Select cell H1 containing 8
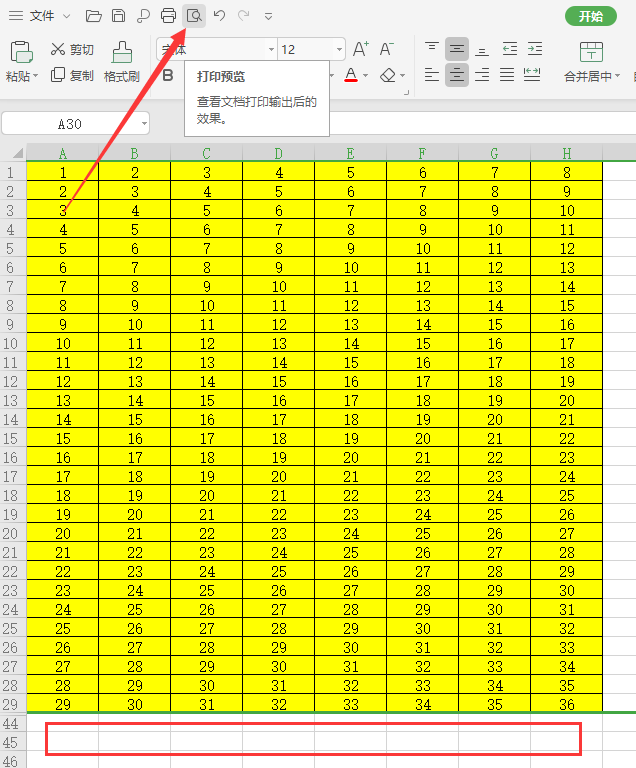The width and height of the screenshot is (636, 768). pos(567,172)
